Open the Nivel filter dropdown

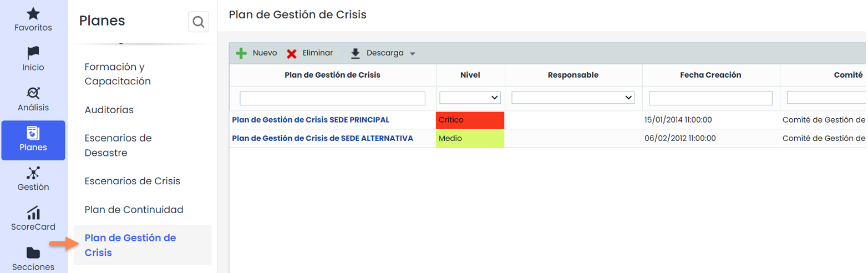click(x=470, y=98)
